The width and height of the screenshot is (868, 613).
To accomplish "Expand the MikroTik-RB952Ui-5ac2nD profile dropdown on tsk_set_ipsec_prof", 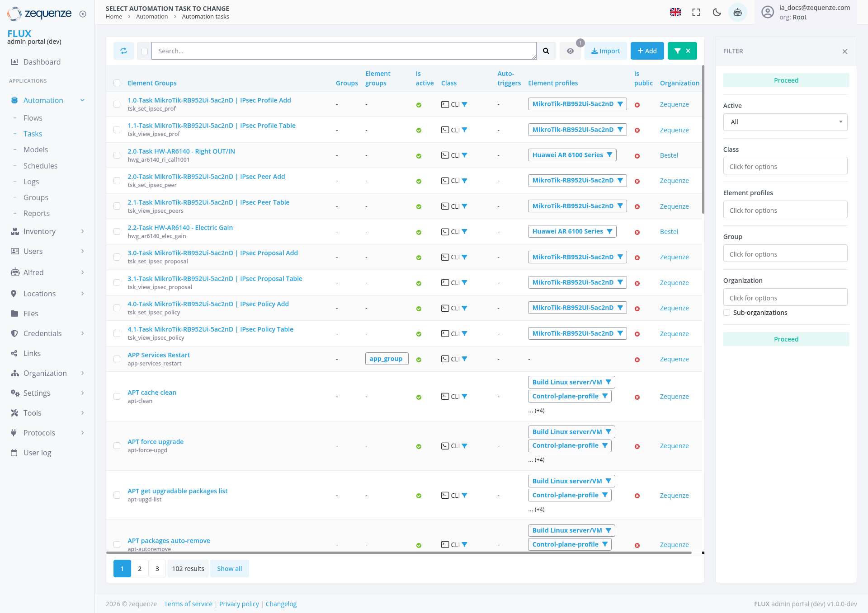I will (x=620, y=104).
